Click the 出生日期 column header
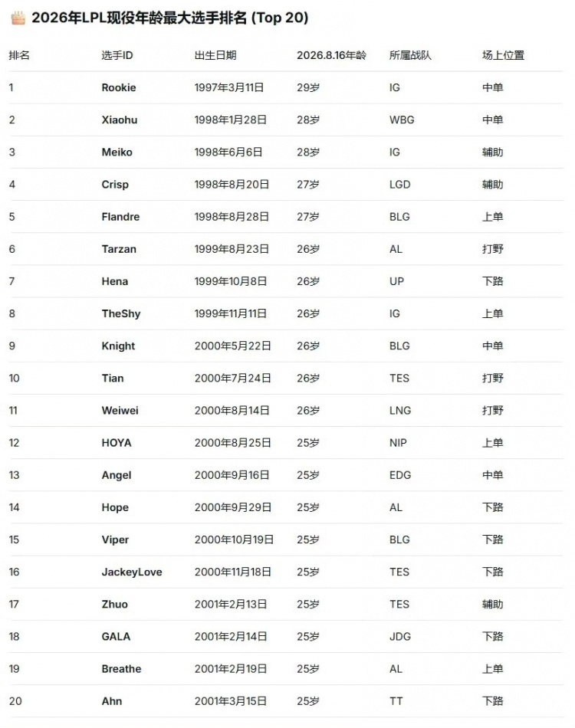Screen dimensions: 575x728 pos(215,55)
